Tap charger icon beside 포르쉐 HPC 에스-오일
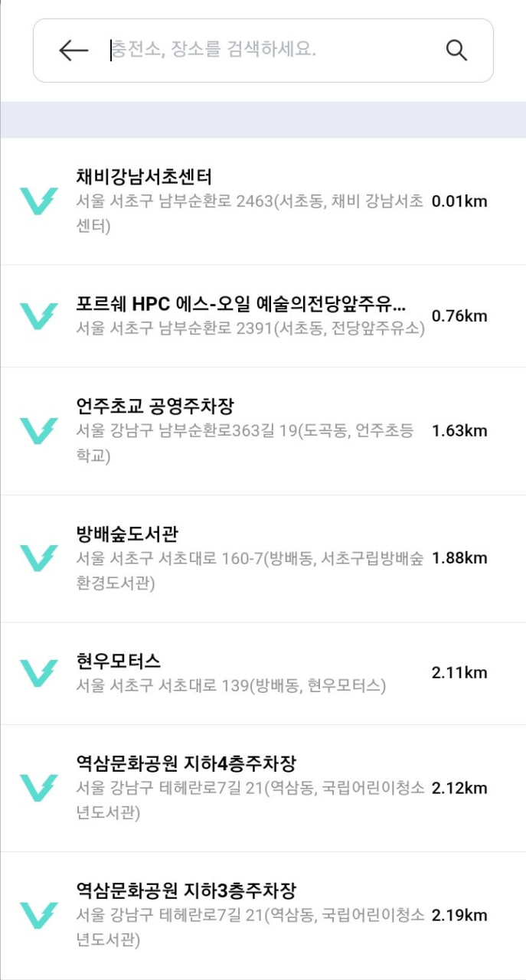The image size is (526, 980). (38, 316)
